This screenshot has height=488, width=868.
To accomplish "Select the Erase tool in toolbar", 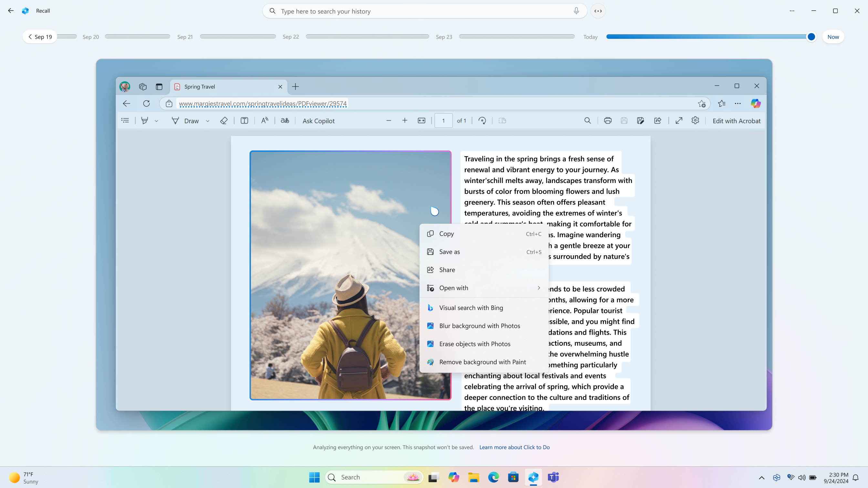I will click(x=223, y=120).
